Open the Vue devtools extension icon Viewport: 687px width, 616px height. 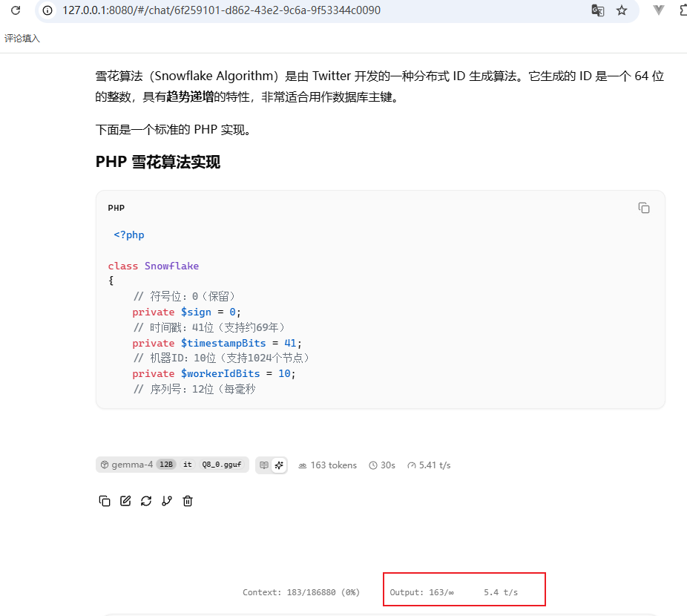658,10
